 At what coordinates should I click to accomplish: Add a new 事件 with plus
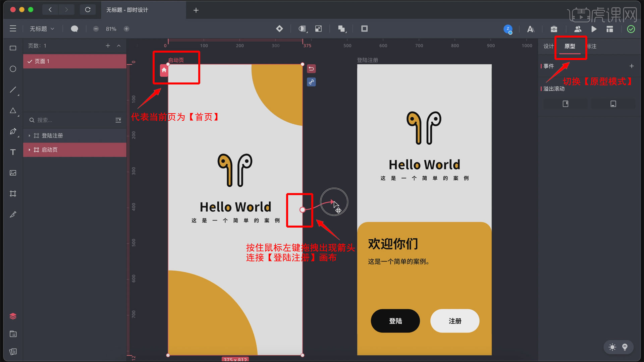click(x=632, y=66)
